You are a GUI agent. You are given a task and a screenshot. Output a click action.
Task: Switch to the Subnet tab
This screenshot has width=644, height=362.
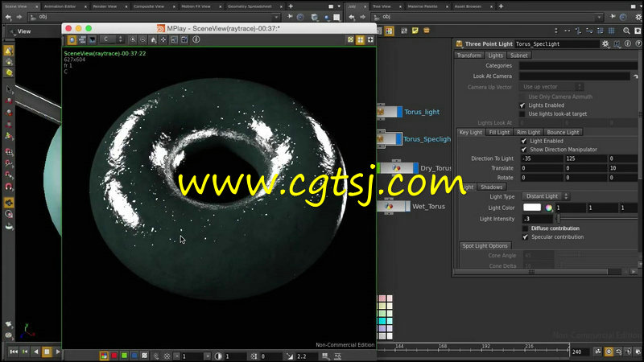[x=518, y=56]
